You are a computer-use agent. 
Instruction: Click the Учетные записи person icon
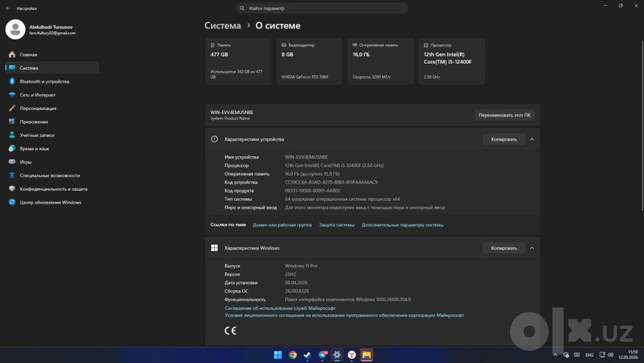pyautogui.click(x=12, y=135)
